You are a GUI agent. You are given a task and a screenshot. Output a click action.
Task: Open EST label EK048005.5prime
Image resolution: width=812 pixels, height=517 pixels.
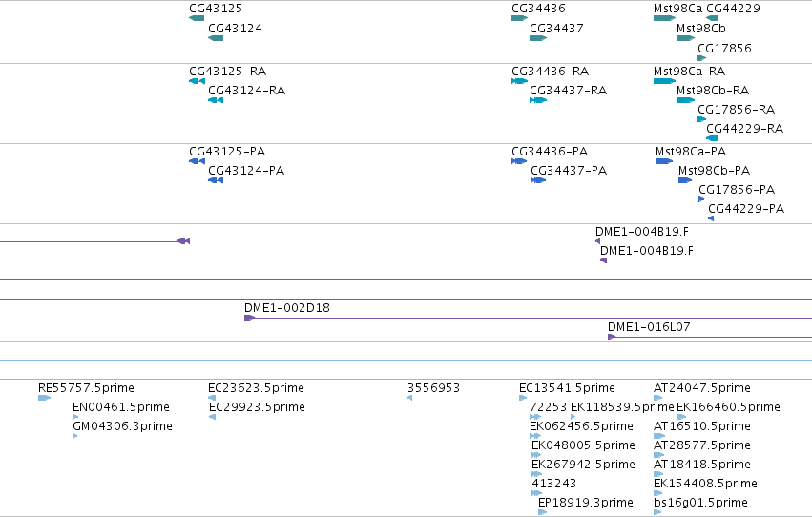pos(584,445)
